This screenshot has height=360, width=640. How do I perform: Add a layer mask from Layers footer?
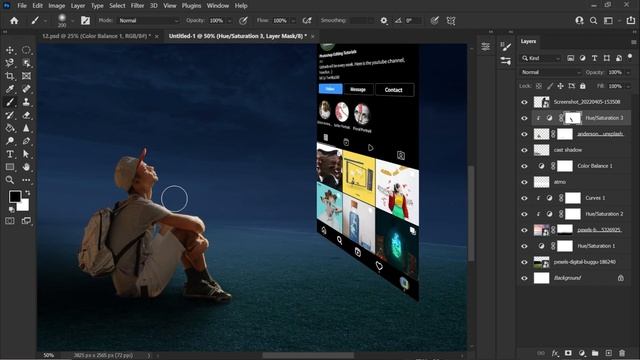tap(568, 353)
